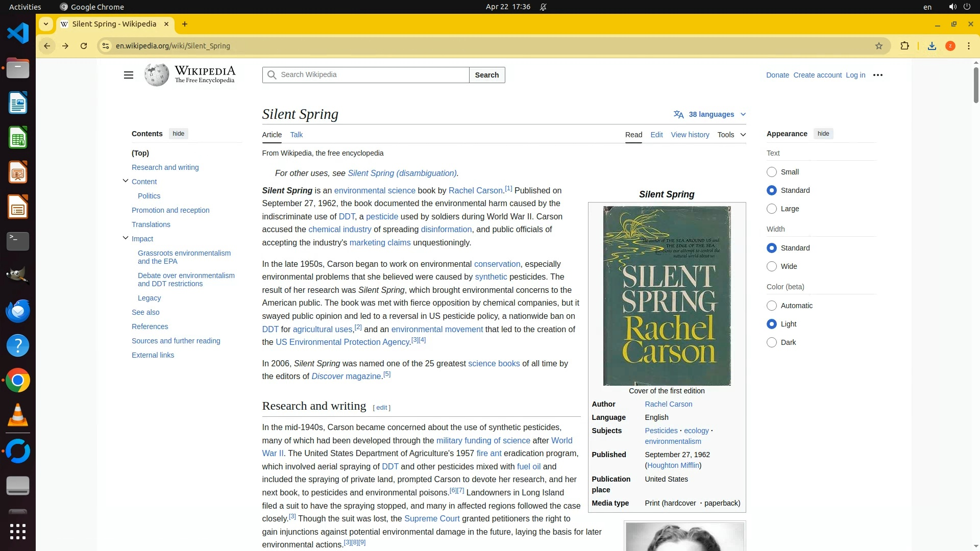
Task: Collapse the Impact section in contents
Action: point(126,238)
